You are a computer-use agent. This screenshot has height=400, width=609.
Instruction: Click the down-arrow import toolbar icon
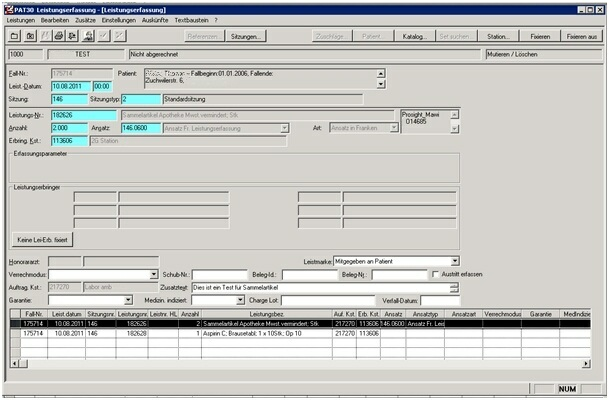(x=72, y=36)
